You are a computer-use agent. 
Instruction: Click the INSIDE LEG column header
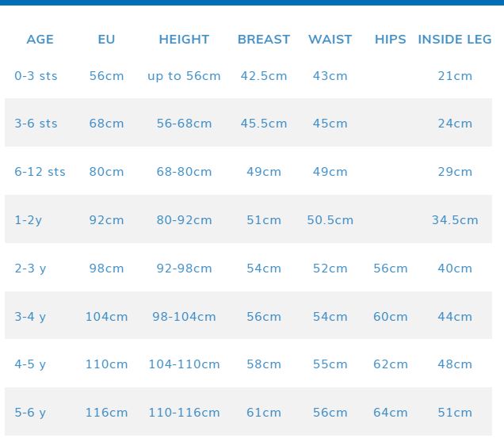click(455, 40)
